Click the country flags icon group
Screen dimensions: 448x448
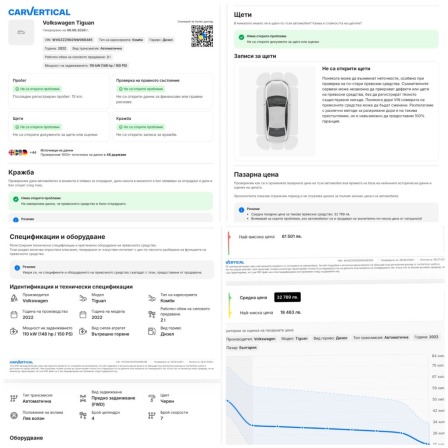tap(18, 152)
